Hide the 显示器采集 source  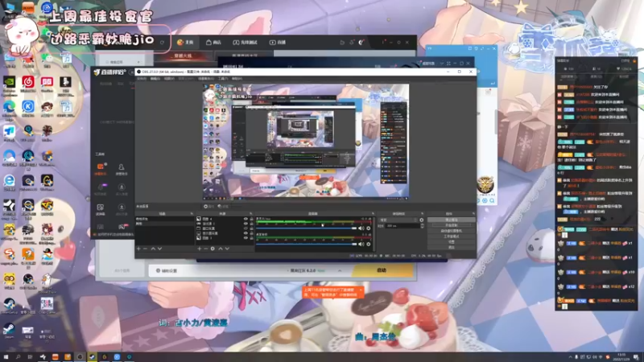246,233
